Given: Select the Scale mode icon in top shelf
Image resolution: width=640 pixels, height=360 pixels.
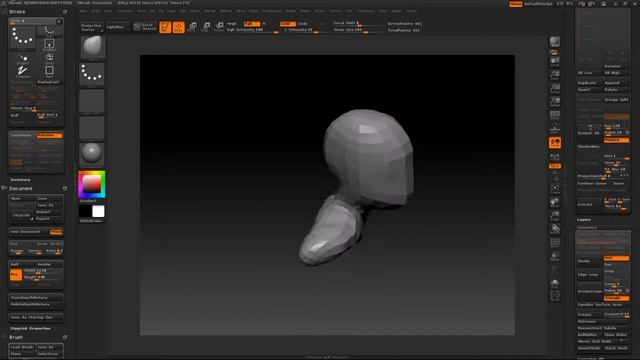Looking at the screenshot, I should tap(206, 27).
